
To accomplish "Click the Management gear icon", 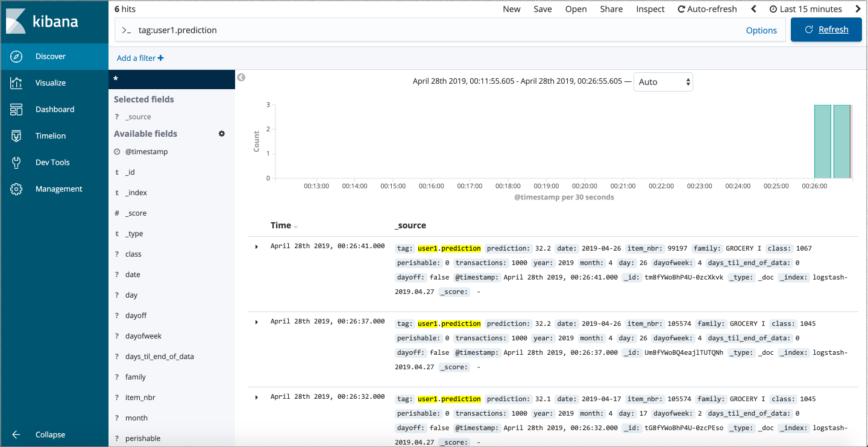I will [x=16, y=189].
